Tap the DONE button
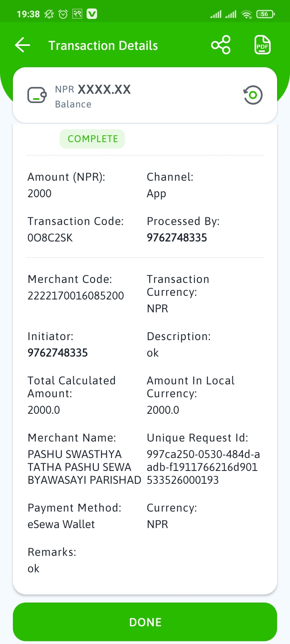Viewport: 290px width, 644px height. coord(145,622)
